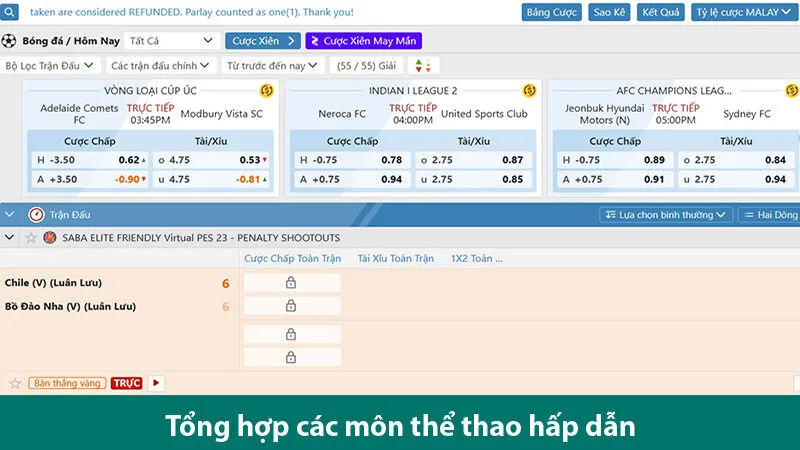Click the coin icon on Indian I League 2 card
The height and width of the screenshot is (450, 800).
tap(531, 91)
